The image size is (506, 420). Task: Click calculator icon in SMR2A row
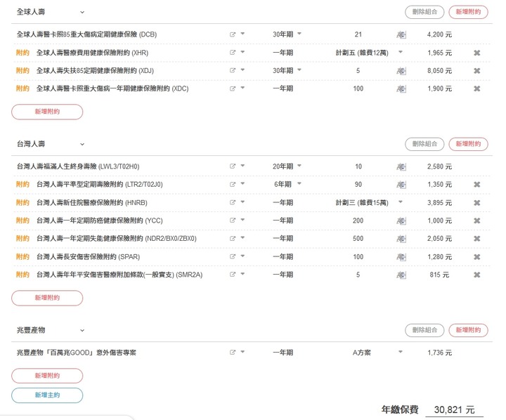click(x=401, y=275)
